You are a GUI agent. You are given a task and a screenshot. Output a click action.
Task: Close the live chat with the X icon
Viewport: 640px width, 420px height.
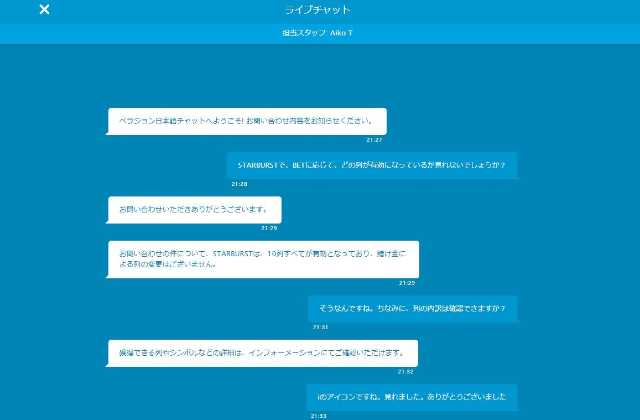(x=44, y=10)
